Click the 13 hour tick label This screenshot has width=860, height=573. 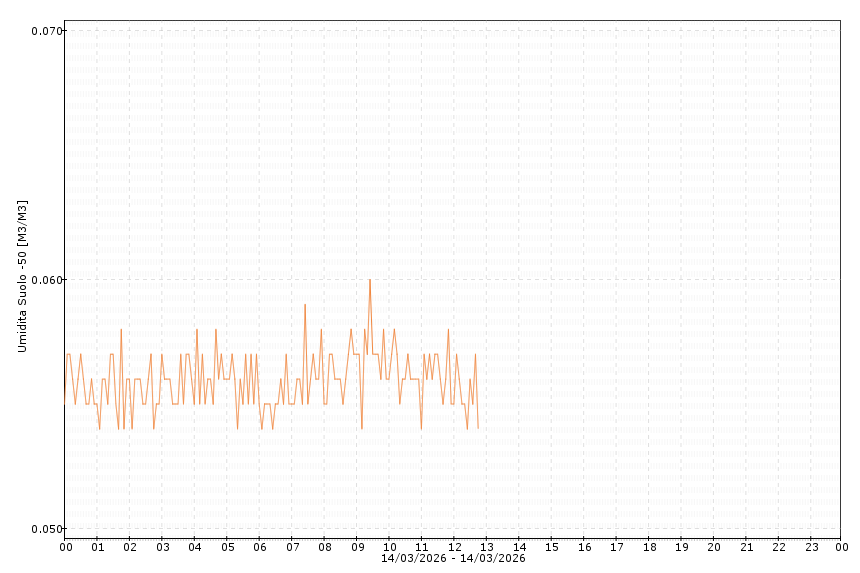(x=487, y=547)
